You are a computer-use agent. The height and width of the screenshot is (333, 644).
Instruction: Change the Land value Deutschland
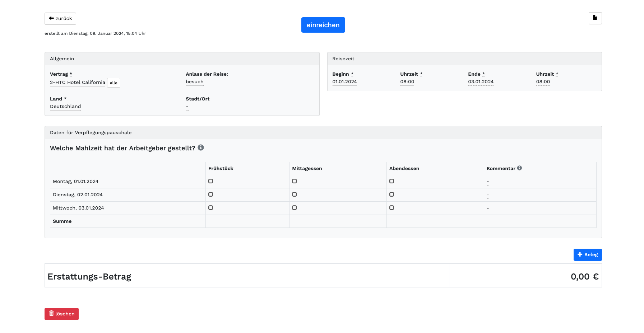[65, 107]
